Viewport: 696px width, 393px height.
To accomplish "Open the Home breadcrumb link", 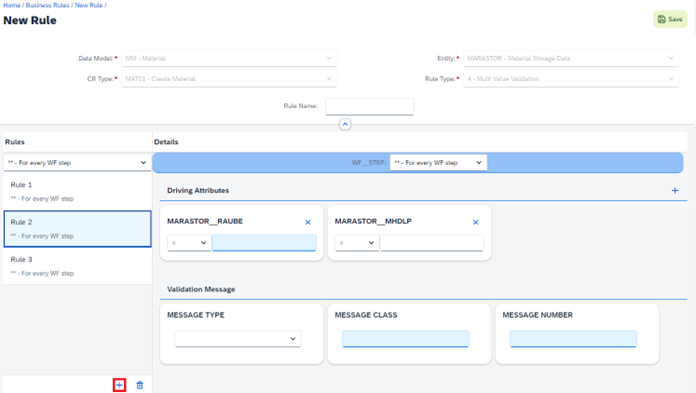I will 12,5.
